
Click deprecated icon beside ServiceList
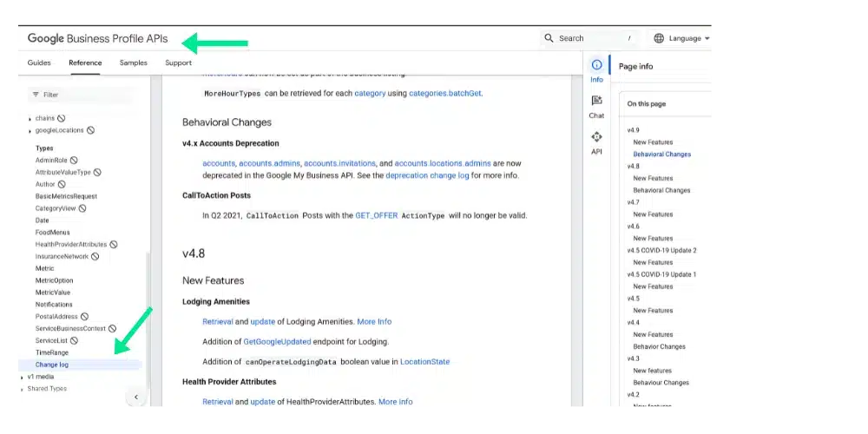coord(74,340)
